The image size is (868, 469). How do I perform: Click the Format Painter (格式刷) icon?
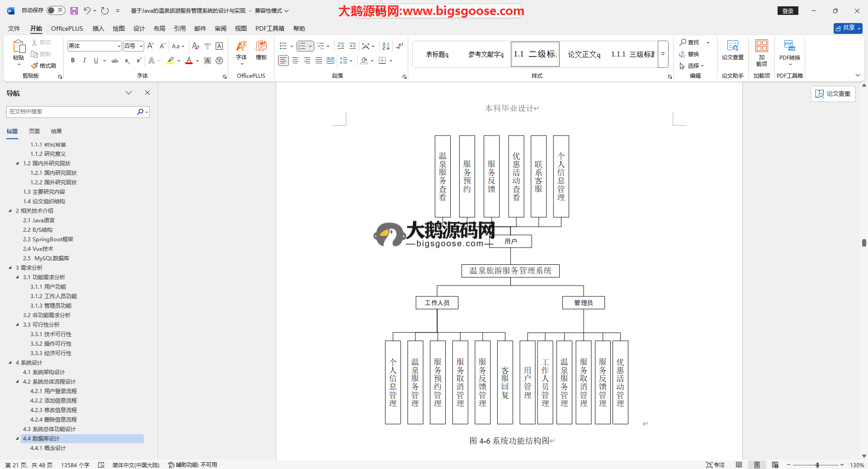(44, 66)
